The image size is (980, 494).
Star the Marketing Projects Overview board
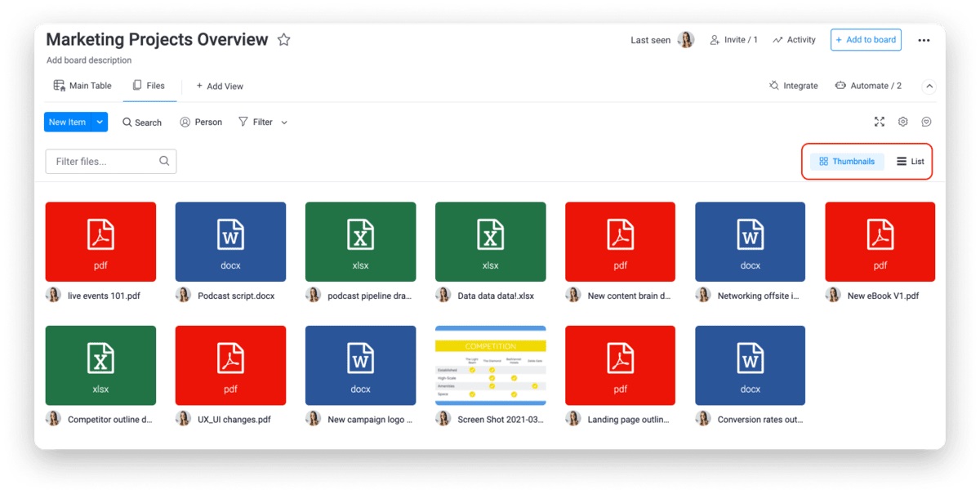[283, 40]
